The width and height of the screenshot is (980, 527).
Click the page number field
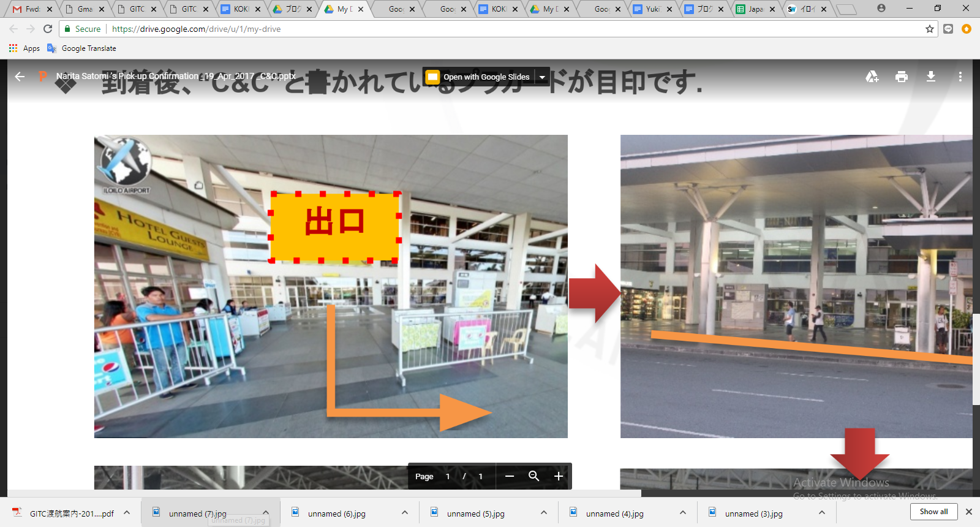click(x=448, y=476)
